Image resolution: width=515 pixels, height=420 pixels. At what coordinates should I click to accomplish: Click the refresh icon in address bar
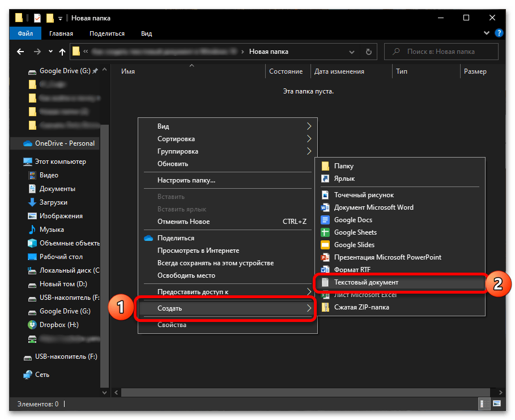tap(369, 52)
